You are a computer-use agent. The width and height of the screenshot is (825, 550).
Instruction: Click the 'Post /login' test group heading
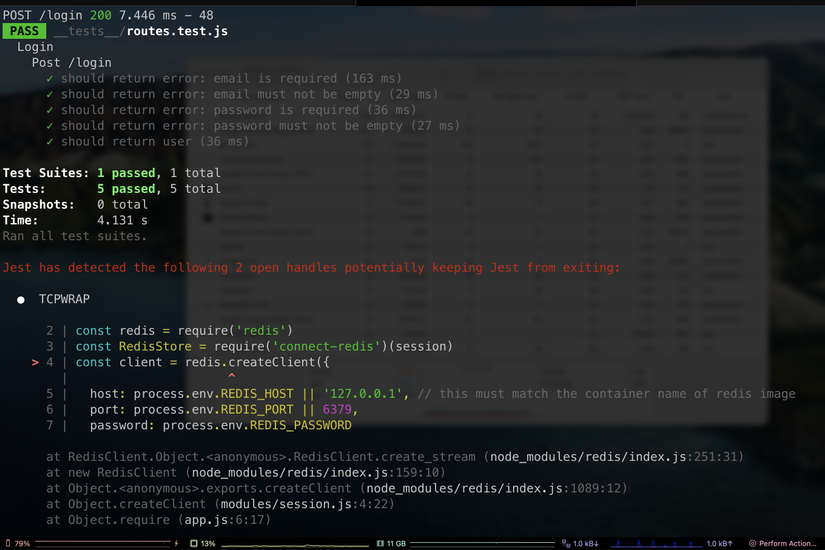[72, 63]
